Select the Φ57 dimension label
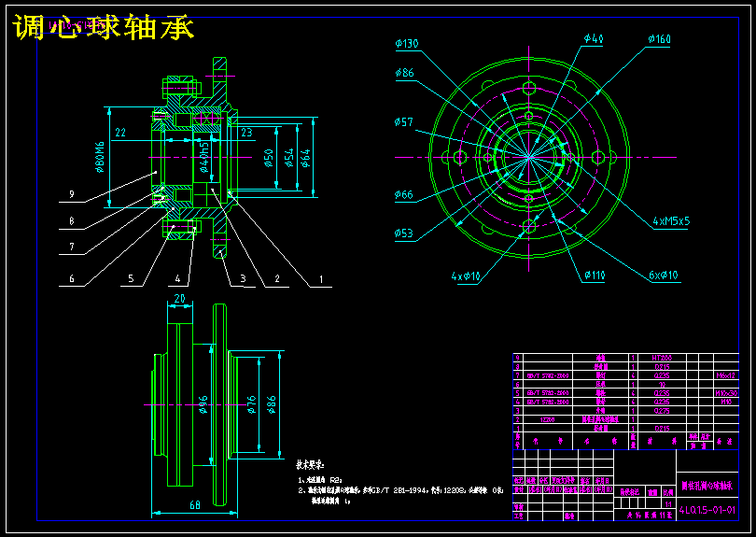Viewport: 756px width, 537px height. point(404,122)
